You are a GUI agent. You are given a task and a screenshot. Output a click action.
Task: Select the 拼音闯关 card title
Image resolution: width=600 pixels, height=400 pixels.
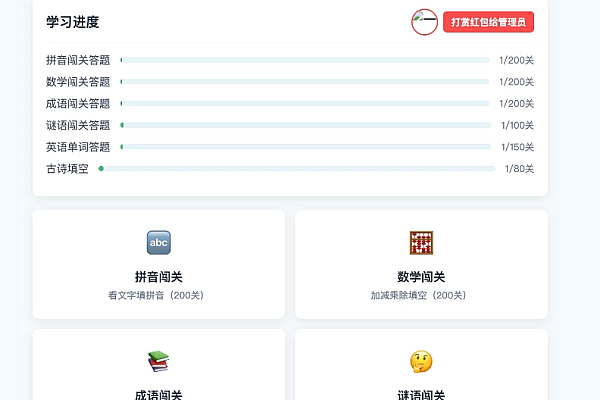pyautogui.click(x=159, y=277)
